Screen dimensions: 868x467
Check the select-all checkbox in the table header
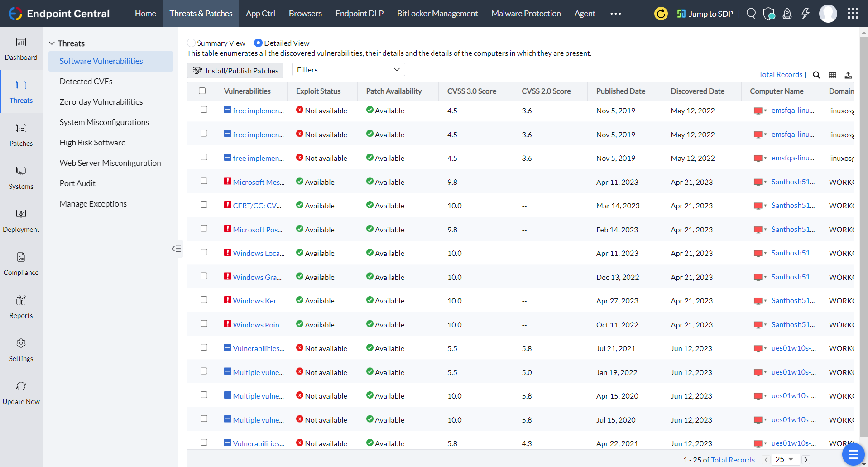(x=202, y=91)
